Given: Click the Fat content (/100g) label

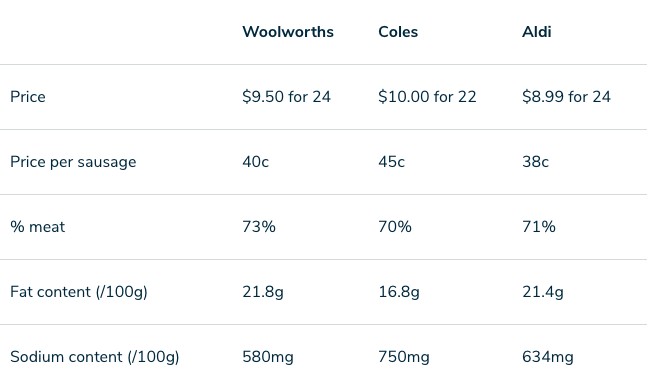Looking at the screenshot, I should pyautogui.click(x=79, y=292).
